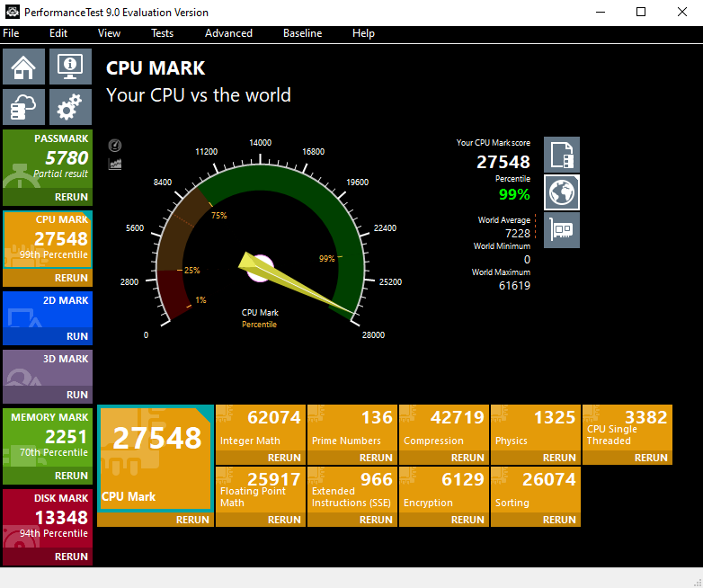Rerun the Memory Mark test
The image size is (703, 588).
coord(48,476)
